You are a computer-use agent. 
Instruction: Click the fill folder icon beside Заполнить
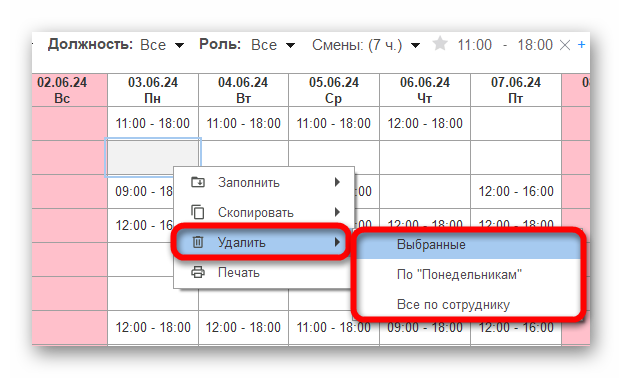[198, 182]
